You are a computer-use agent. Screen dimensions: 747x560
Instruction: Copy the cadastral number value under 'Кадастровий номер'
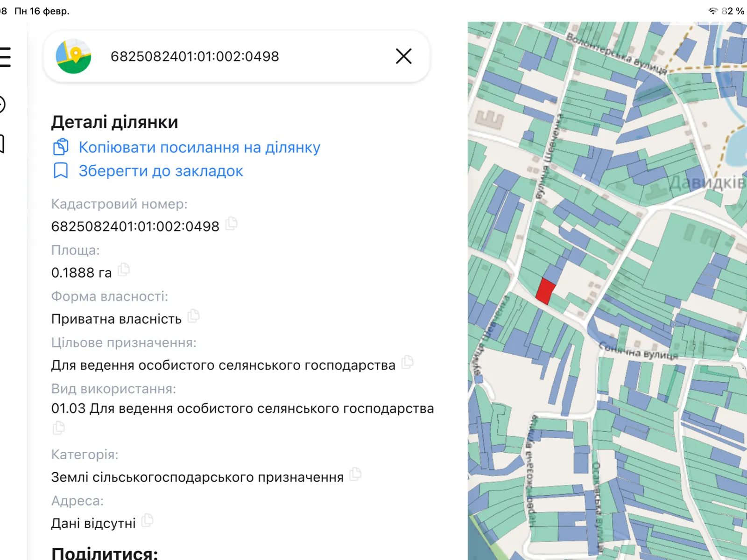232,224
